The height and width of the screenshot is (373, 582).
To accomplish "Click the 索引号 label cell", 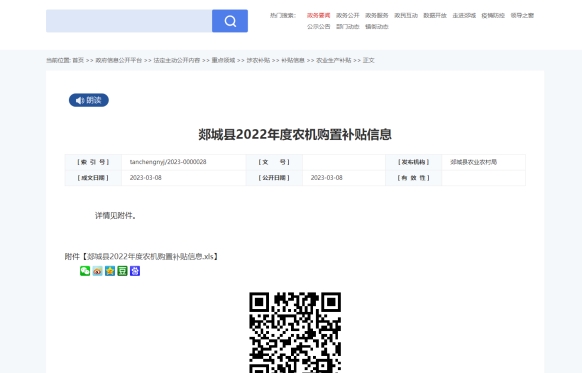I will (93, 162).
